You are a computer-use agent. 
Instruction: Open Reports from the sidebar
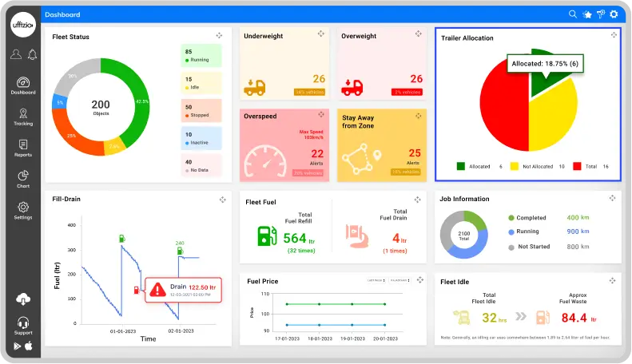pyautogui.click(x=23, y=148)
